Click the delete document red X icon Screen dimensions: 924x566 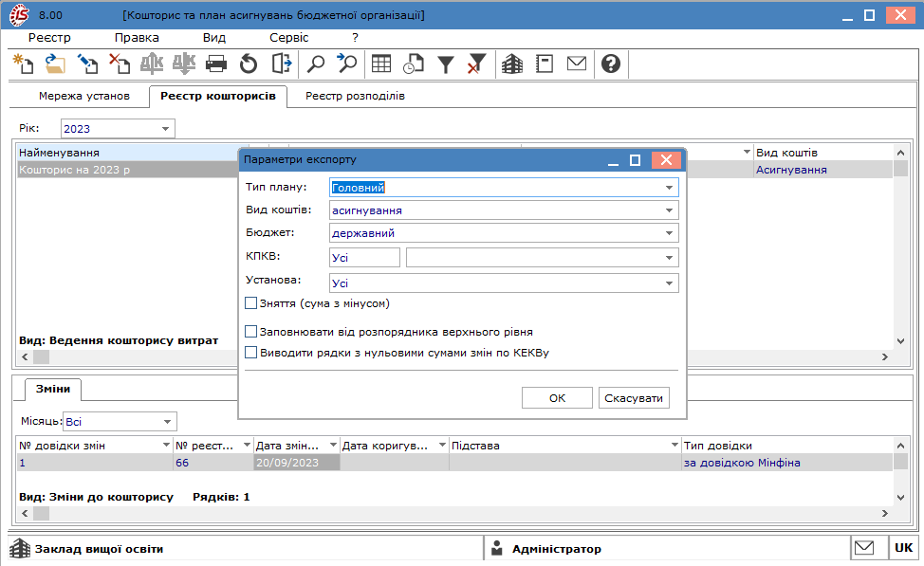click(x=120, y=63)
